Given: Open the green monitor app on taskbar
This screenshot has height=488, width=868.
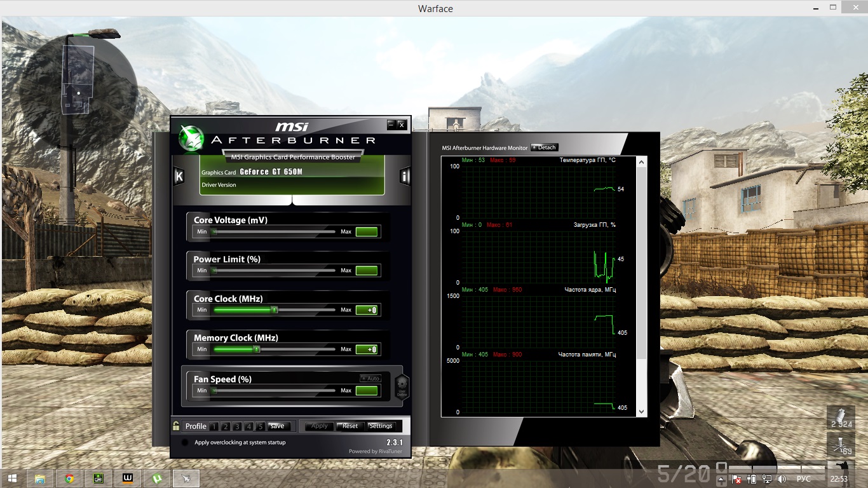Looking at the screenshot, I should pos(98,478).
